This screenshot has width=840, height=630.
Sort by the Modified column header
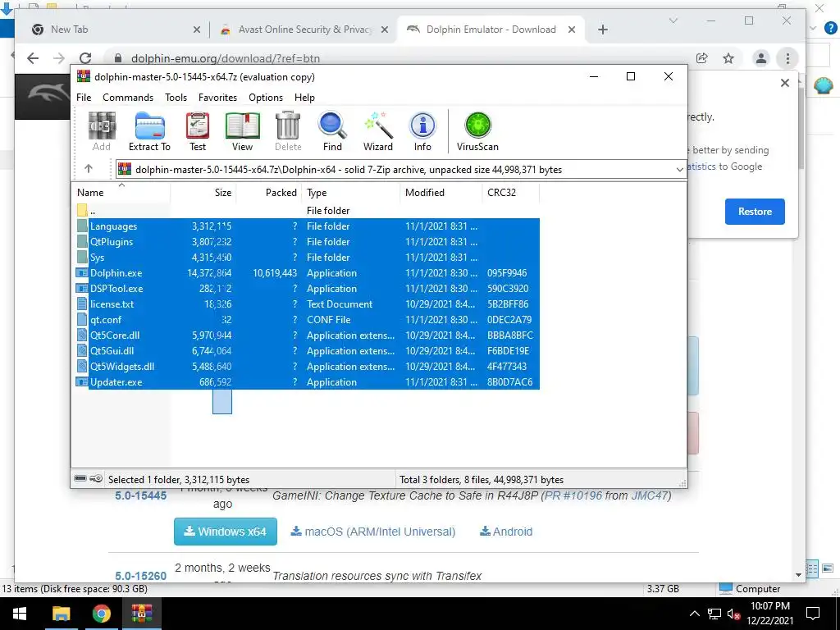point(441,192)
